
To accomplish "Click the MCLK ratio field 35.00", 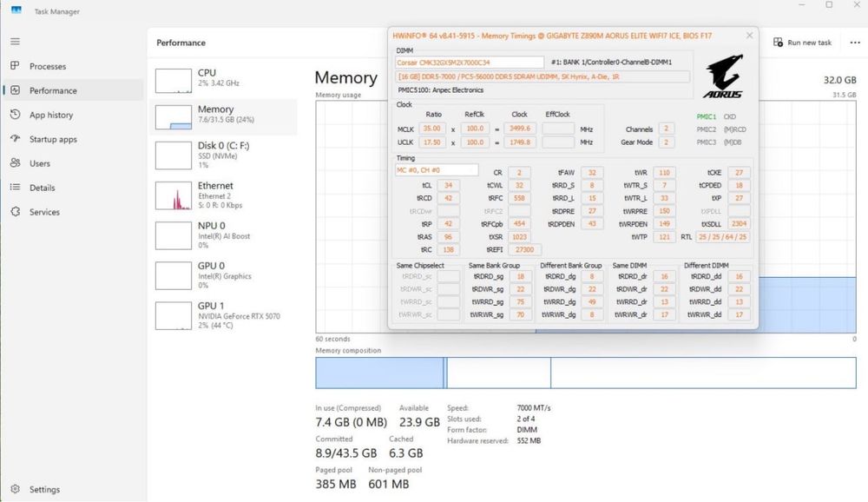I will pyautogui.click(x=431, y=129).
